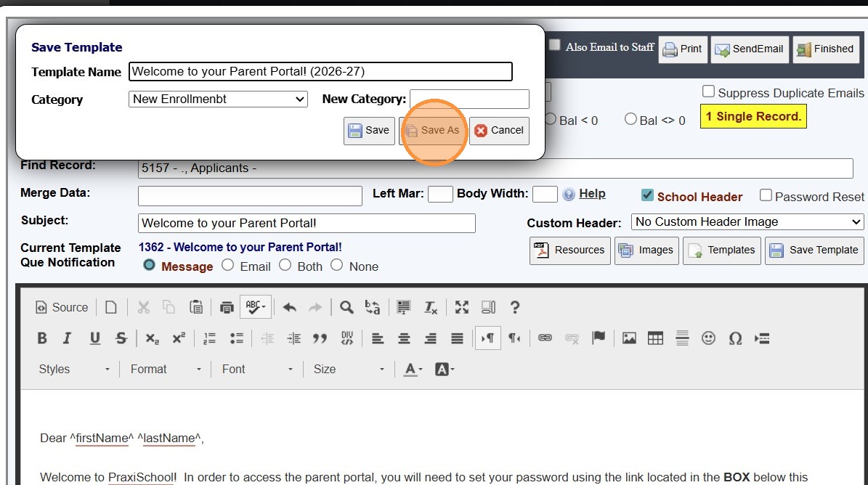Choose None as Que Notification

(336, 265)
